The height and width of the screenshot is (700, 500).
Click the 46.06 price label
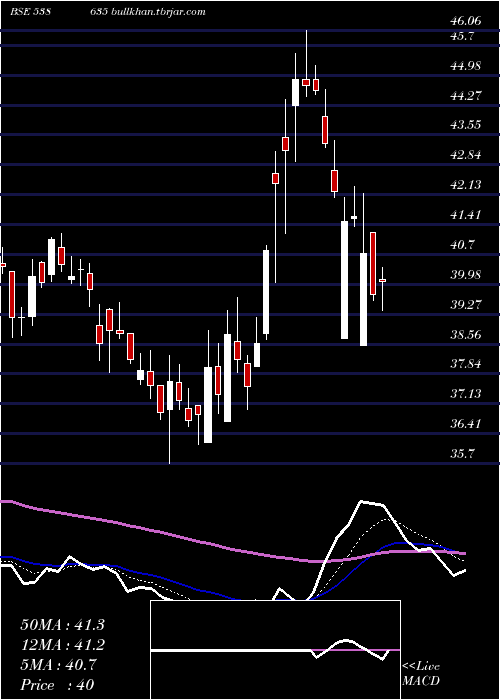click(466, 21)
